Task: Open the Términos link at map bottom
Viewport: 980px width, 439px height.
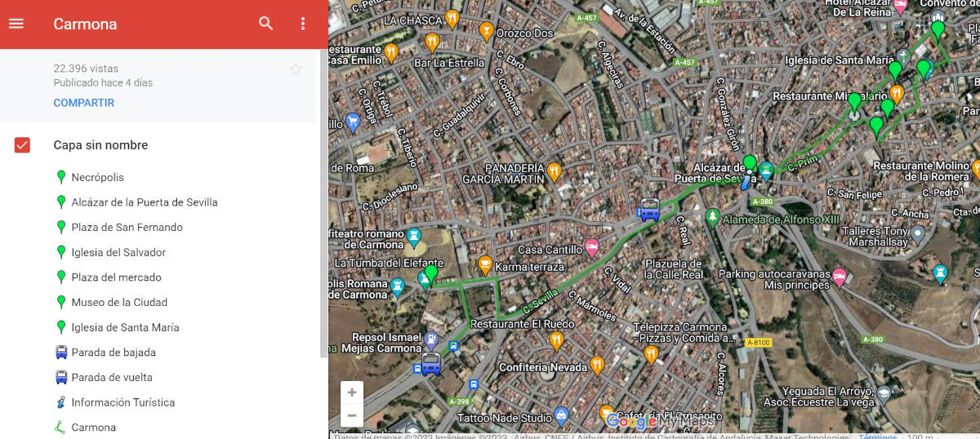Action: click(x=877, y=436)
